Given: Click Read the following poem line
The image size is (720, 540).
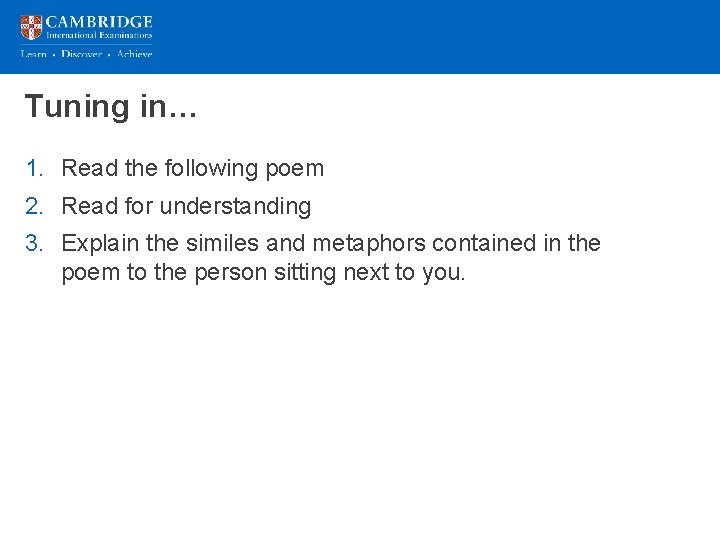Looking at the screenshot, I should tap(193, 169).
